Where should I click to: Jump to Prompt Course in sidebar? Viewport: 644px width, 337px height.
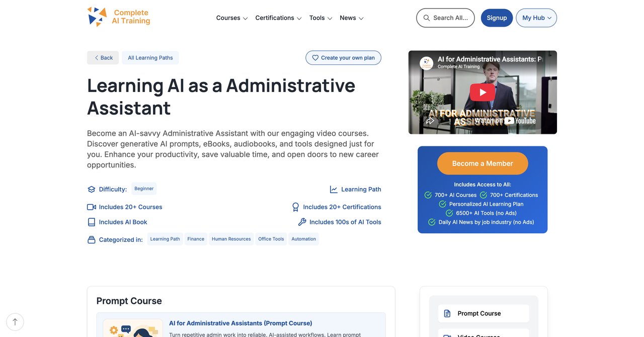point(484,313)
